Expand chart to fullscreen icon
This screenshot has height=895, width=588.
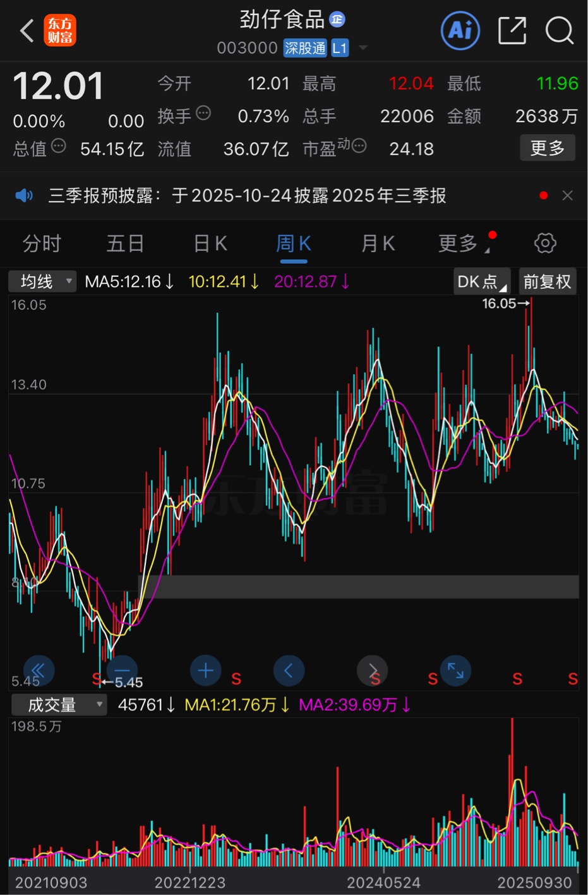coord(456,671)
